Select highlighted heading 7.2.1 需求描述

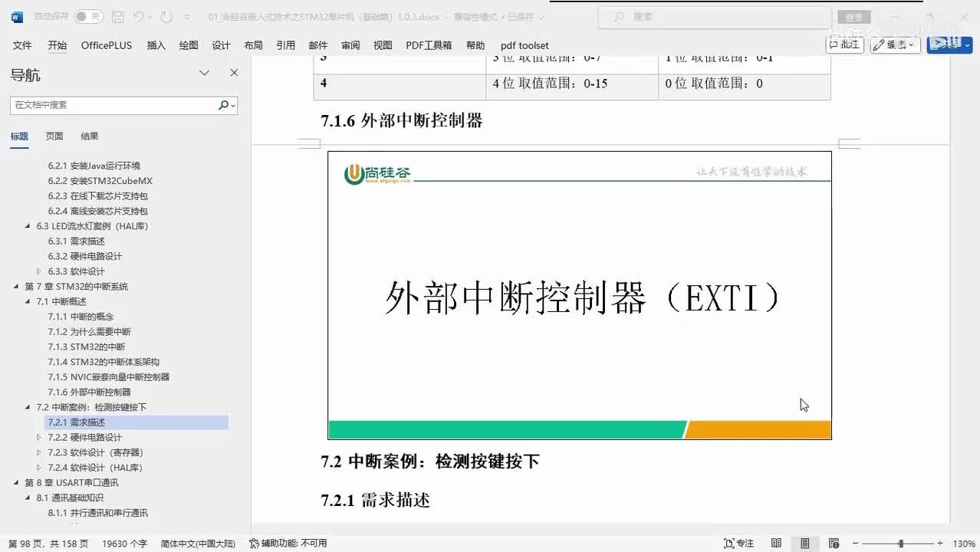click(x=136, y=422)
